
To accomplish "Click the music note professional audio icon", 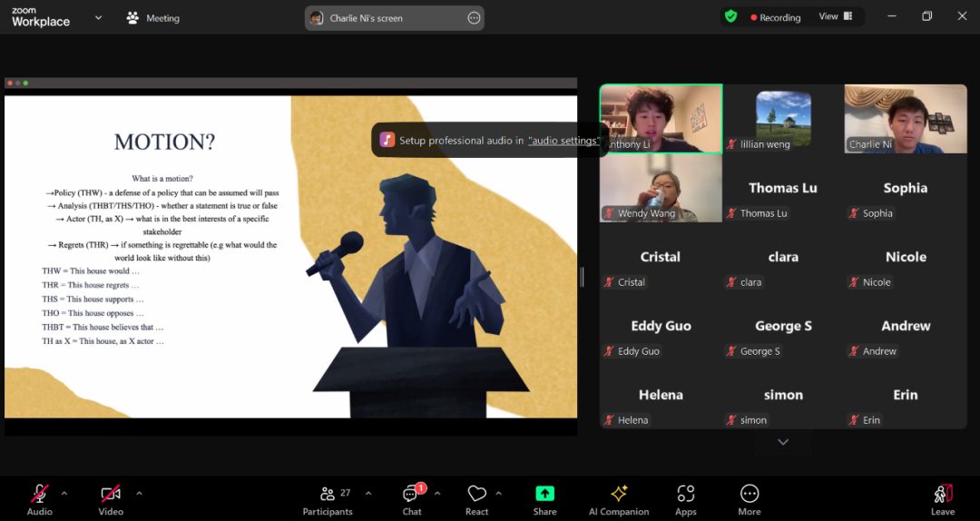I will [387, 140].
